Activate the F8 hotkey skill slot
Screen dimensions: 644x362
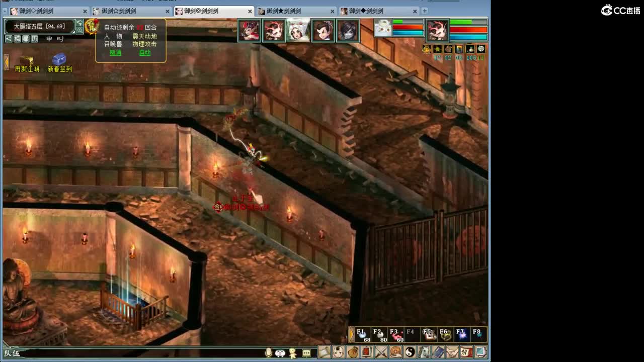478,335
